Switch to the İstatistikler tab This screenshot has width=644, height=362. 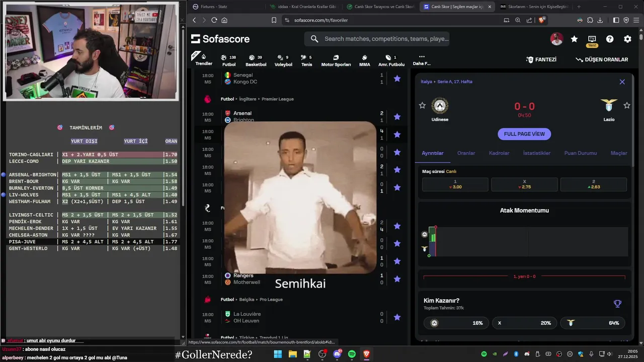[537, 153]
